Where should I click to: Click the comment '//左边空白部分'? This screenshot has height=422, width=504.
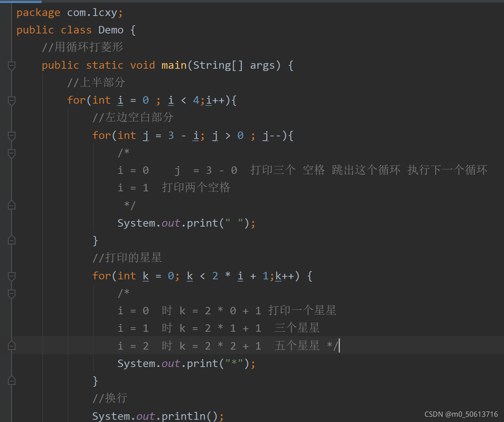[x=133, y=117]
